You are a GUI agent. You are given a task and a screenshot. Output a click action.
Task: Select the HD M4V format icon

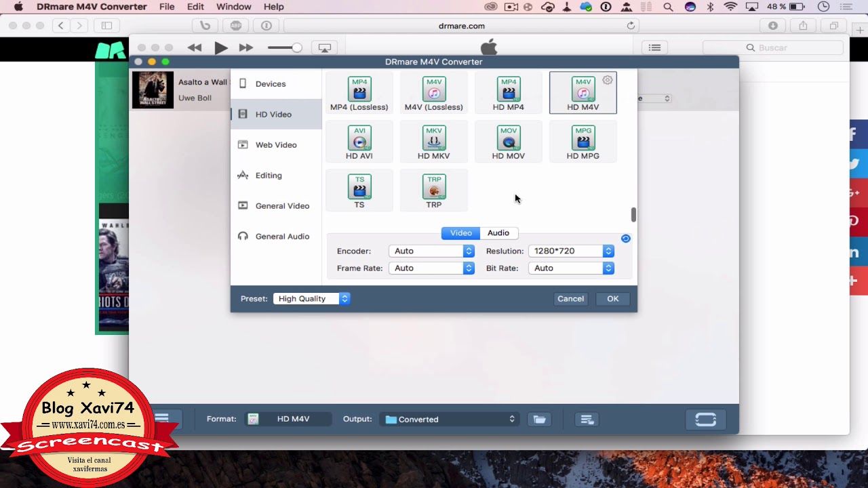tap(583, 94)
